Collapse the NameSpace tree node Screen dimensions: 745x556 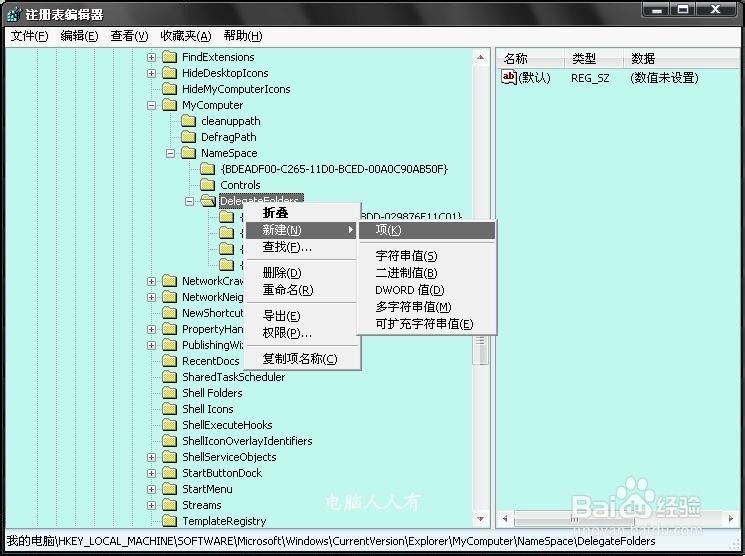point(170,153)
